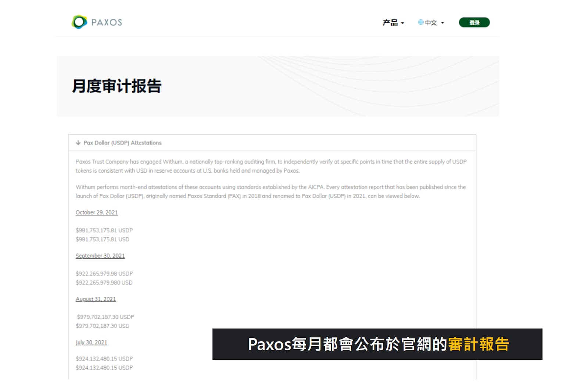588x390 pixels.
Task: Click the $979,702,187.30 USD amount
Action: 103,326
